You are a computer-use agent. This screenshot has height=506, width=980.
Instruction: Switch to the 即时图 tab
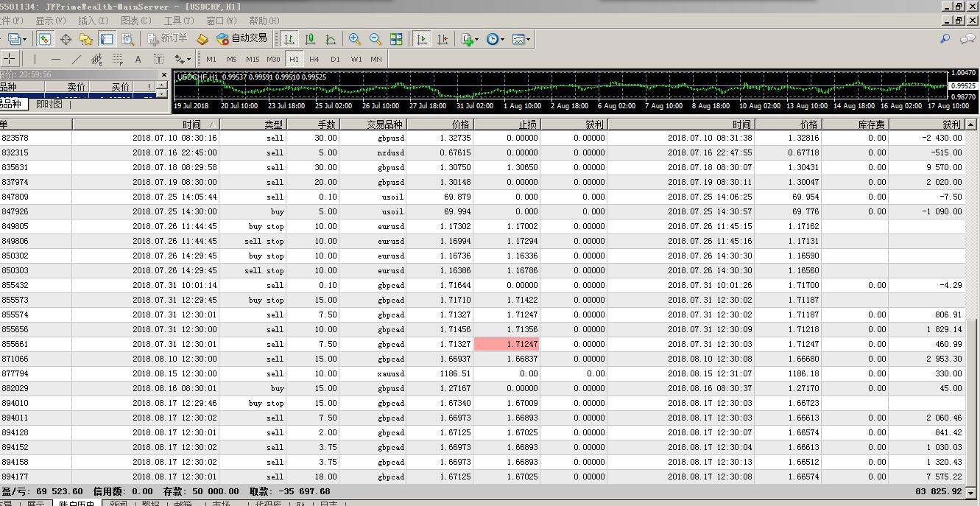(x=49, y=104)
